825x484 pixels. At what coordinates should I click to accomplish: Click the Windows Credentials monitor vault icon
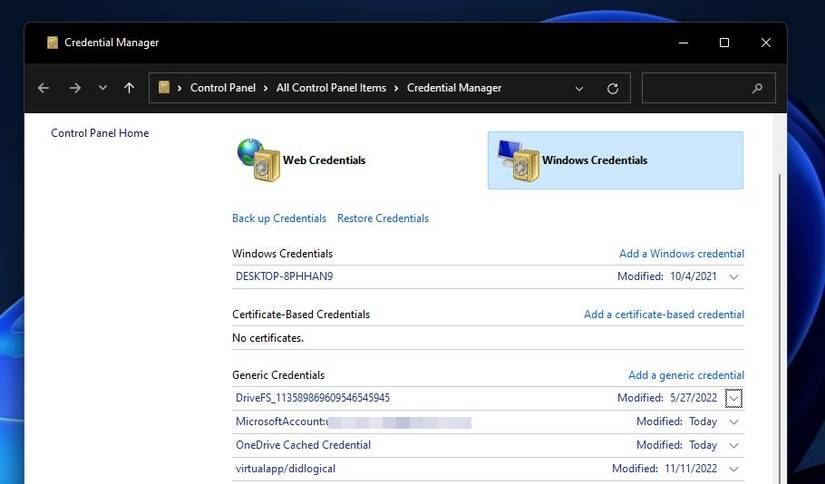click(x=518, y=160)
